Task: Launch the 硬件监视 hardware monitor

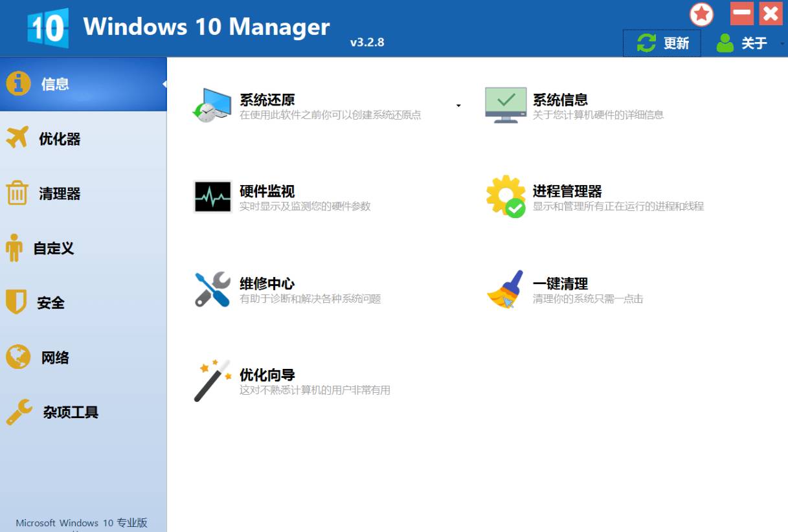Action: click(265, 192)
